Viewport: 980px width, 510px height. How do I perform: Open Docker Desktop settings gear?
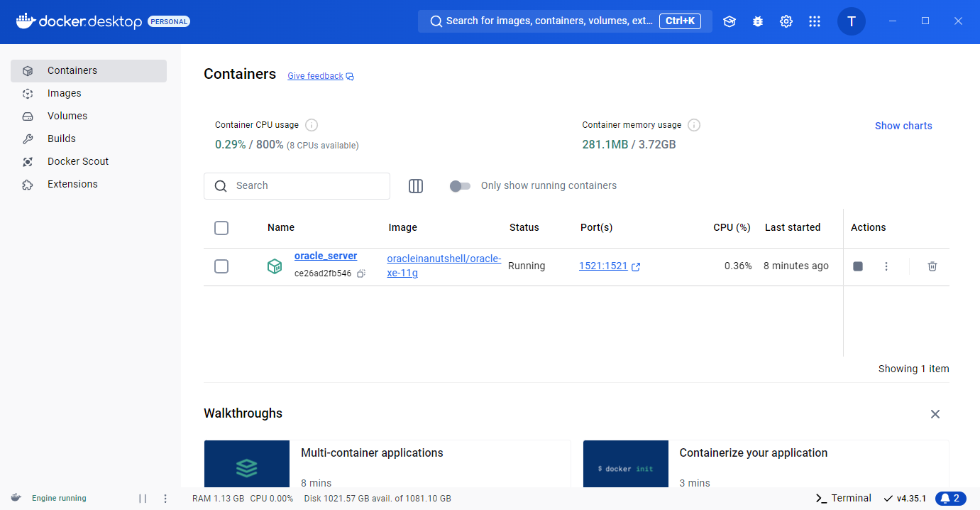coord(786,21)
